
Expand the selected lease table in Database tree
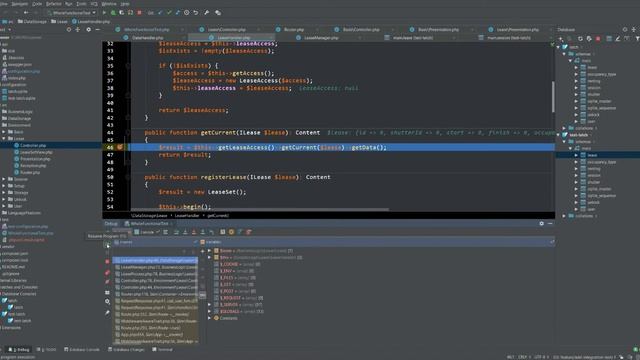[576, 155]
